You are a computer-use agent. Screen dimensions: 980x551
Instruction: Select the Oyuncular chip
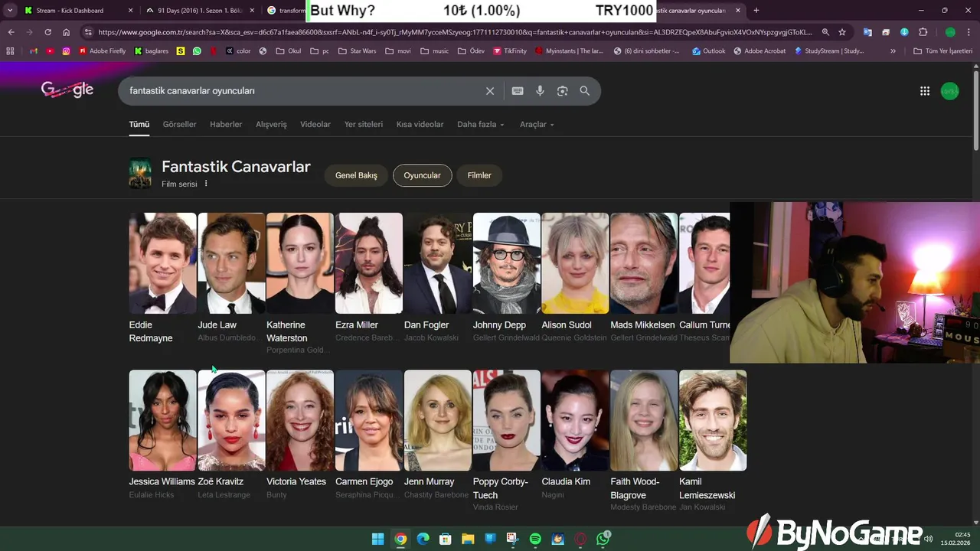(x=422, y=175)
